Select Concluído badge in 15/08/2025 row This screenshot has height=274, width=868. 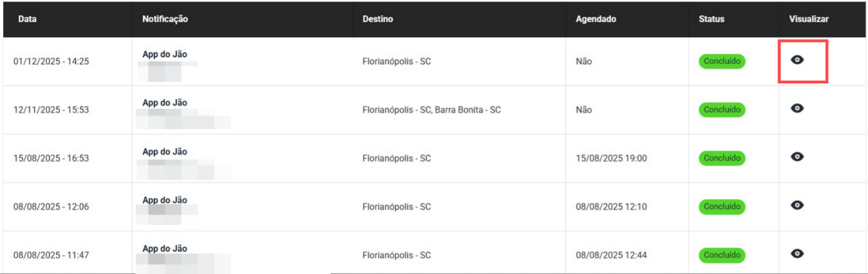tap(722, 158)
